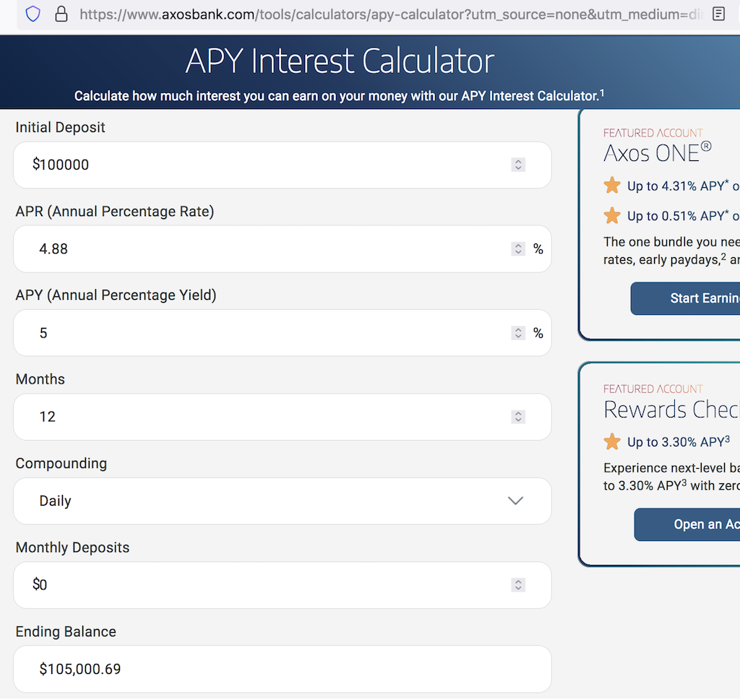Decrease APR using the stepper down arrow
Image resolution: width=740 pixels, height=700 pixels.
click(517, 252)
